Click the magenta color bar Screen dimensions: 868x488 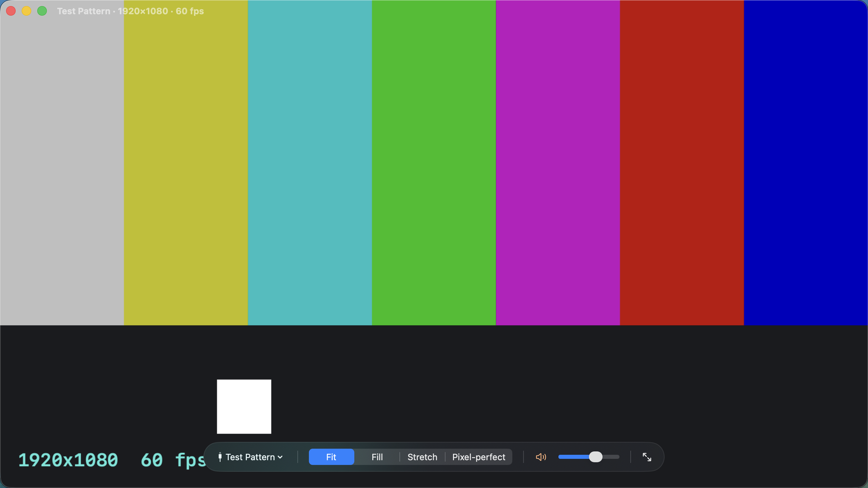click(x=558, y=163)
